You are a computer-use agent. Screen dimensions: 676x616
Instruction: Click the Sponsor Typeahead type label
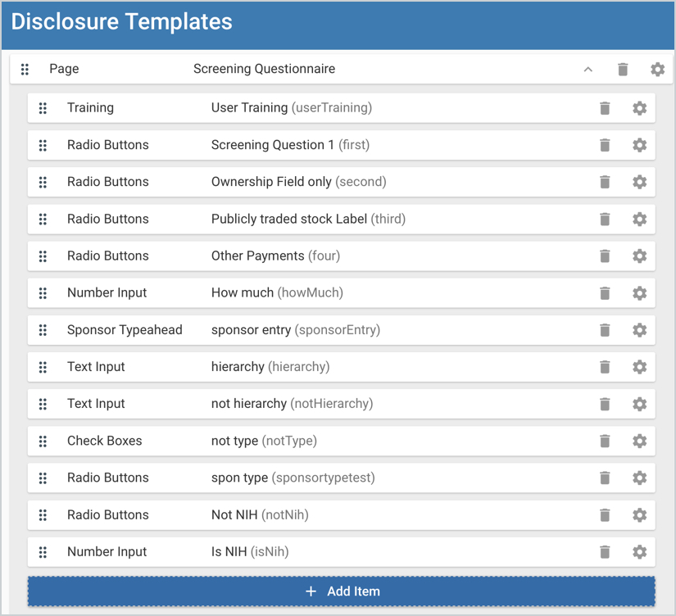tap(125, 330)
